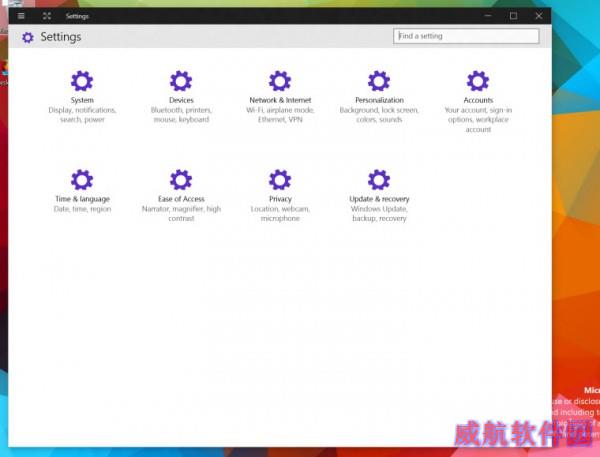The height and width of the screenshot is (457, 600).
Task: Open the Update & recovery gear icon
Action: [x=379, y=180]
